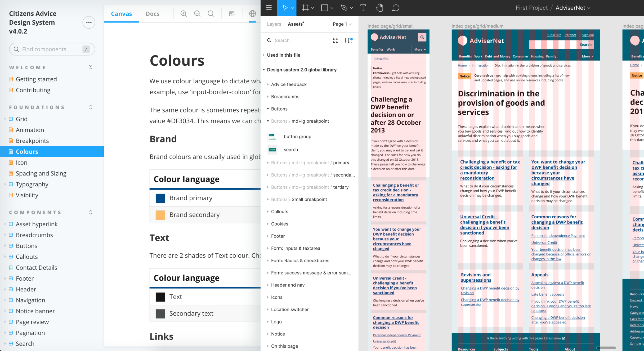This screenshot has width=644, height=351.
Task: Open the Breakpoints foundations page
Action: pos(32,141)
